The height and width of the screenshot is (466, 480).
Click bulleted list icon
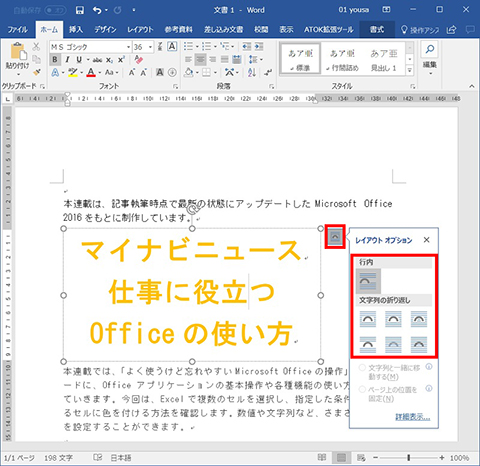189,46
